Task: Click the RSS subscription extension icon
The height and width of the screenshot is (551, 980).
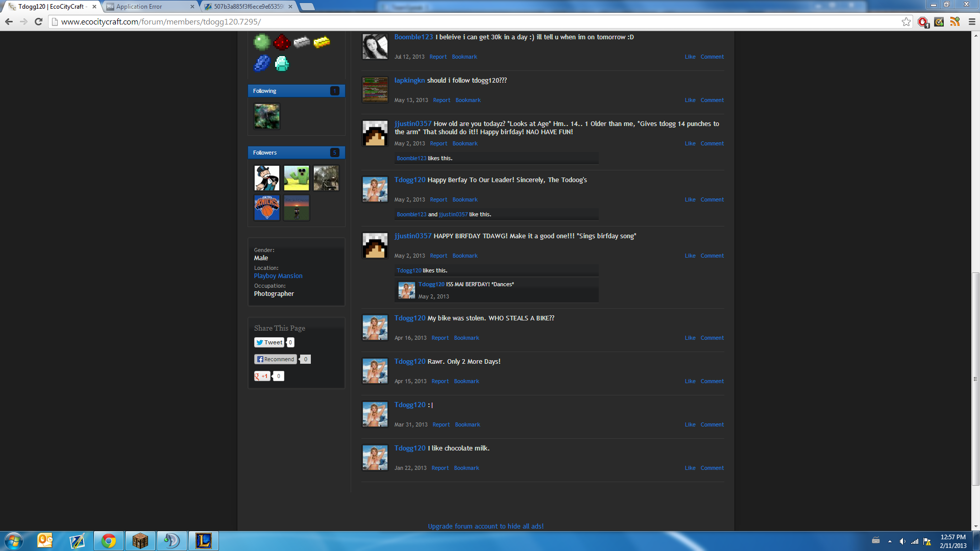Action: [955, 22]
